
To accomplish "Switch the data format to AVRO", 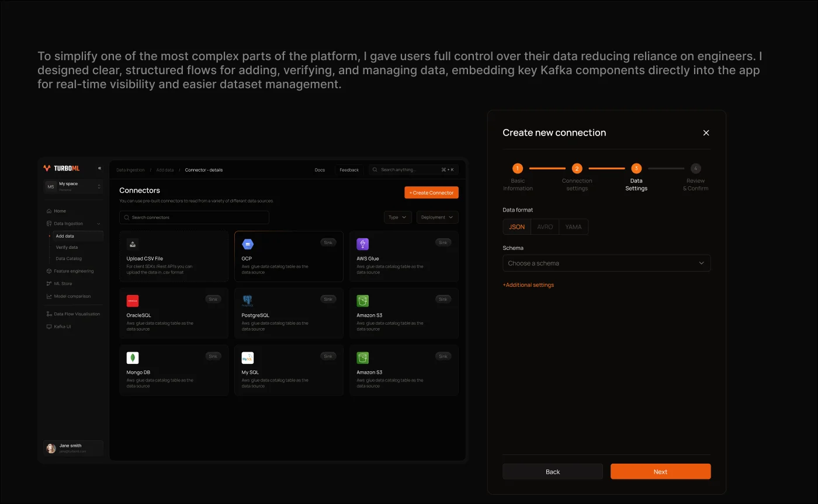I will pyautogui.click(x=545, y=227).
